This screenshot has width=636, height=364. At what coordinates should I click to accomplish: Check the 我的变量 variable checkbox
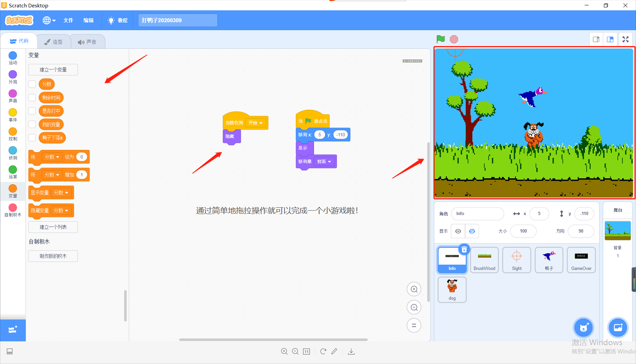32,125
